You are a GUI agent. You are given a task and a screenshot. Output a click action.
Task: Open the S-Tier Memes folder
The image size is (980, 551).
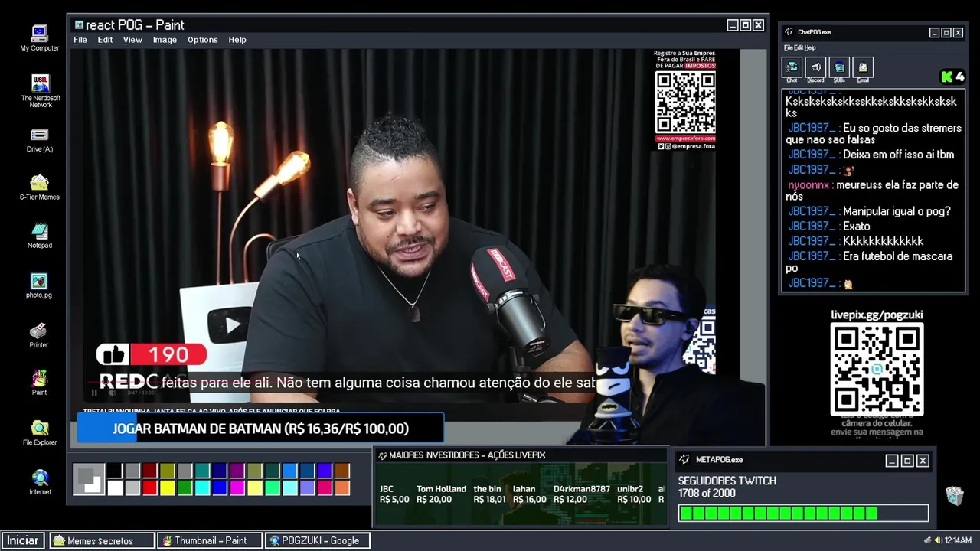coord(39,187)
